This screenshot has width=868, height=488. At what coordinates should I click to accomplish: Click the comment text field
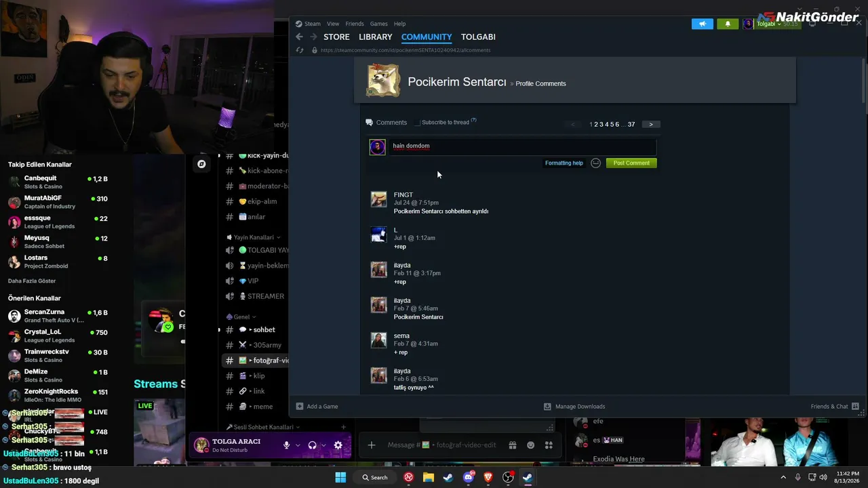(523, 146)
